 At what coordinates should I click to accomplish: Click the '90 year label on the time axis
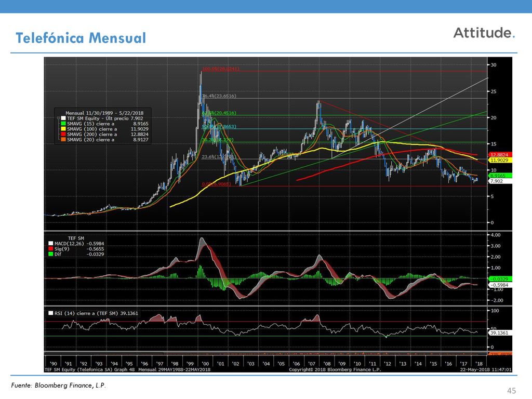[53, 363]
